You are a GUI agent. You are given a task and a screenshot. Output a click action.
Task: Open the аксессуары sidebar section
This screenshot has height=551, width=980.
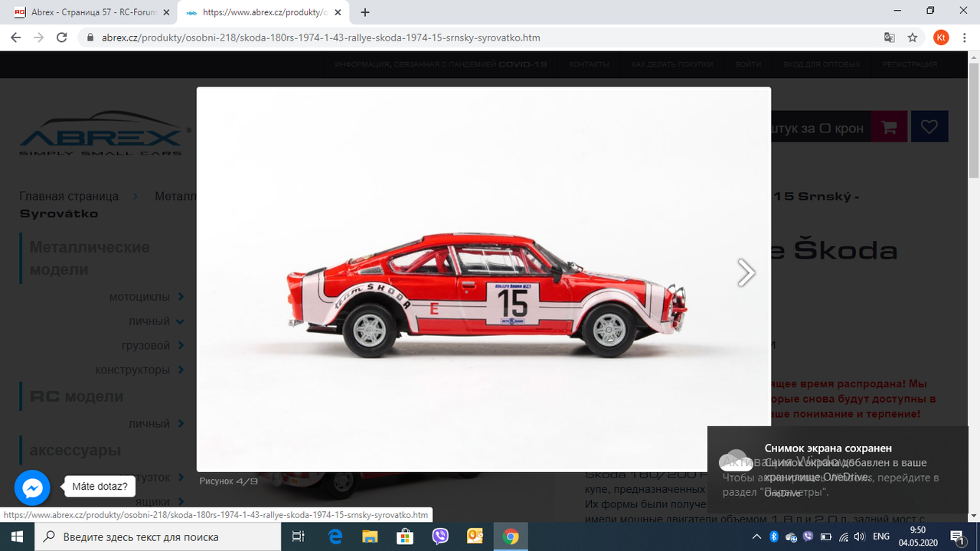(75, 450)
